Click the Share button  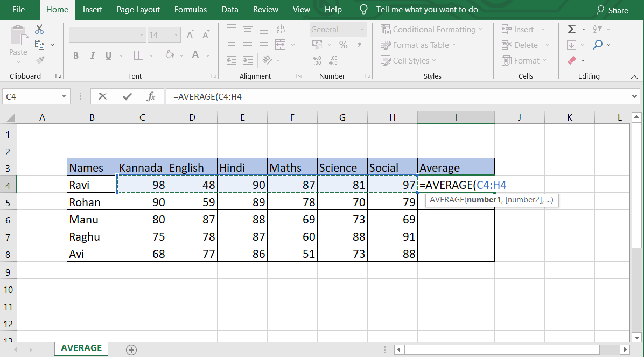pyautogui.click(x=613, y=10)
